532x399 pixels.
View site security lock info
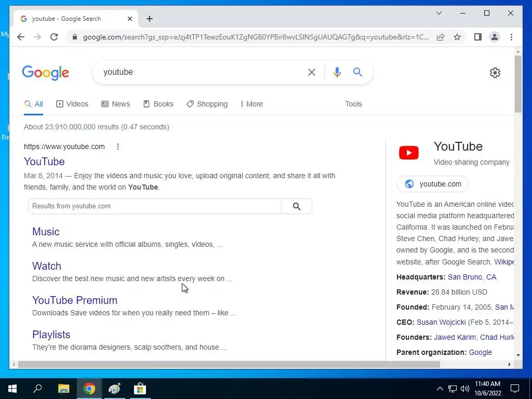[75, 37]
